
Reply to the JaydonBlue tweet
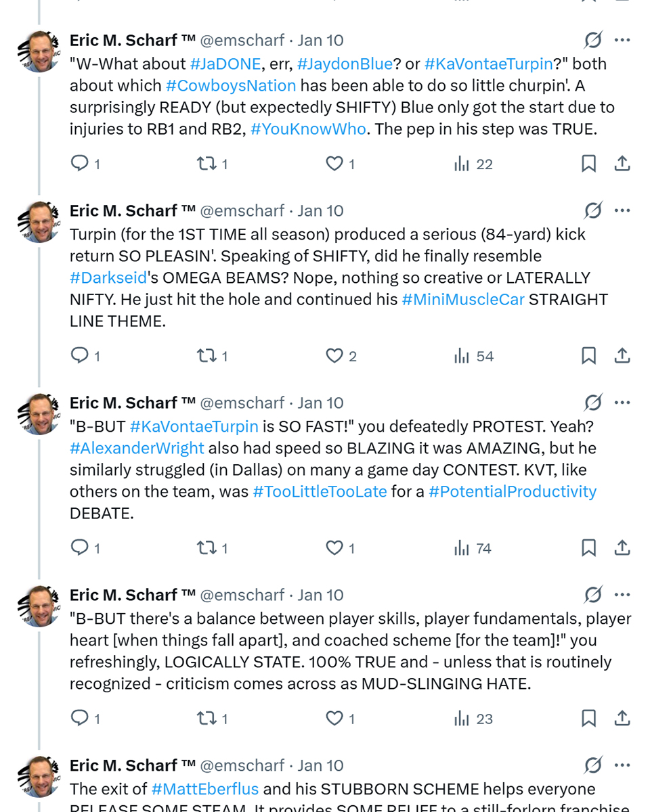click(80, 164)
